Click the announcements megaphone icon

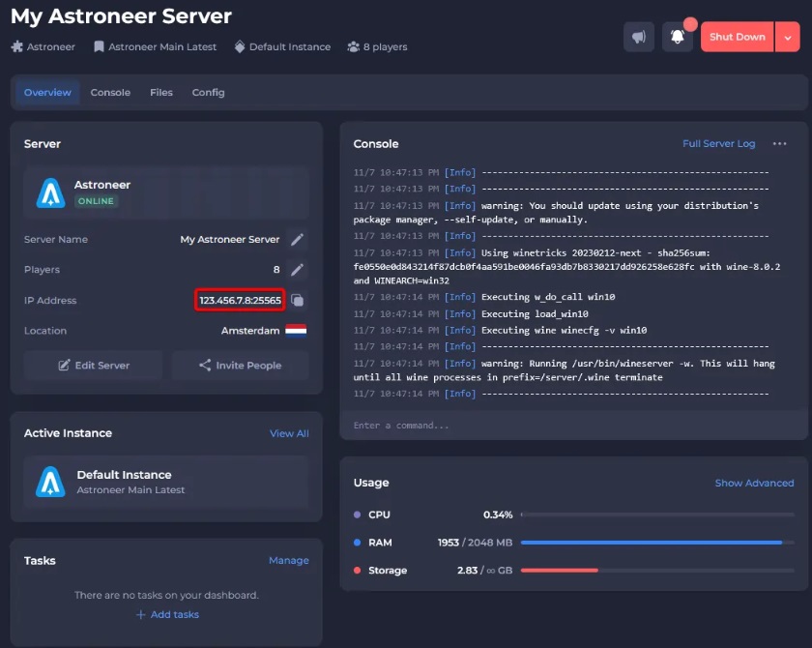[639, 37]
